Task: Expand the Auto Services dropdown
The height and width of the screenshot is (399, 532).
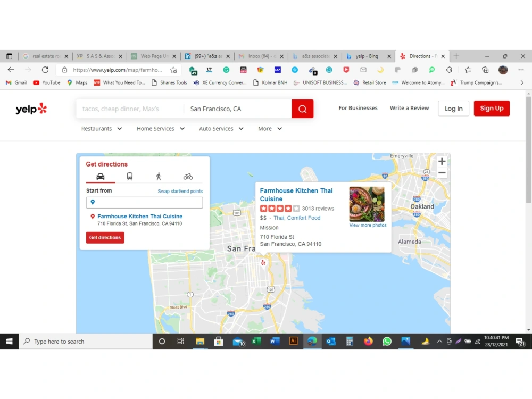Action: point(221,129)
